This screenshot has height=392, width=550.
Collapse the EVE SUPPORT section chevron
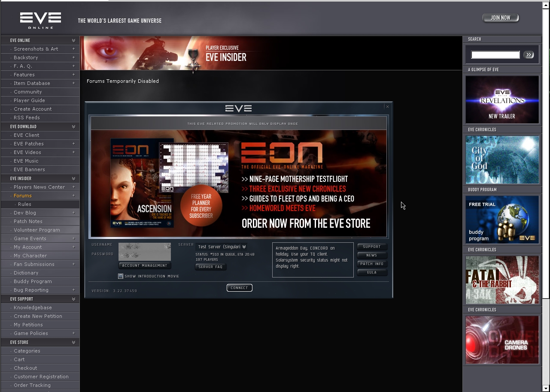tap(73, 299)
